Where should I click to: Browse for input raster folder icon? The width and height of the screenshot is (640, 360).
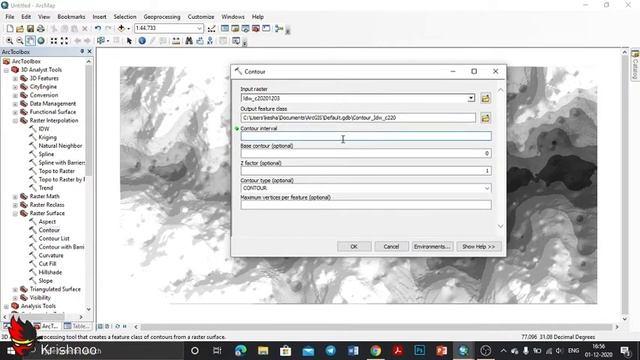click(485, 98)
